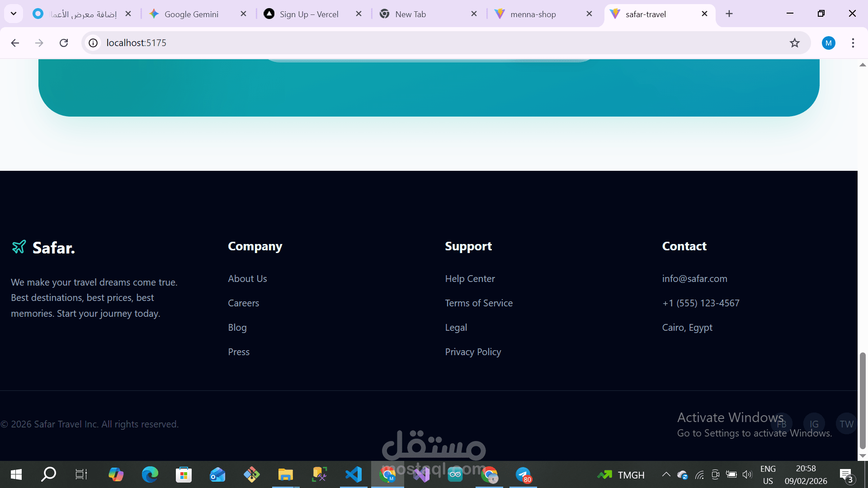Open the FB social icon
The image size is (868, 488).
(781, 424)
